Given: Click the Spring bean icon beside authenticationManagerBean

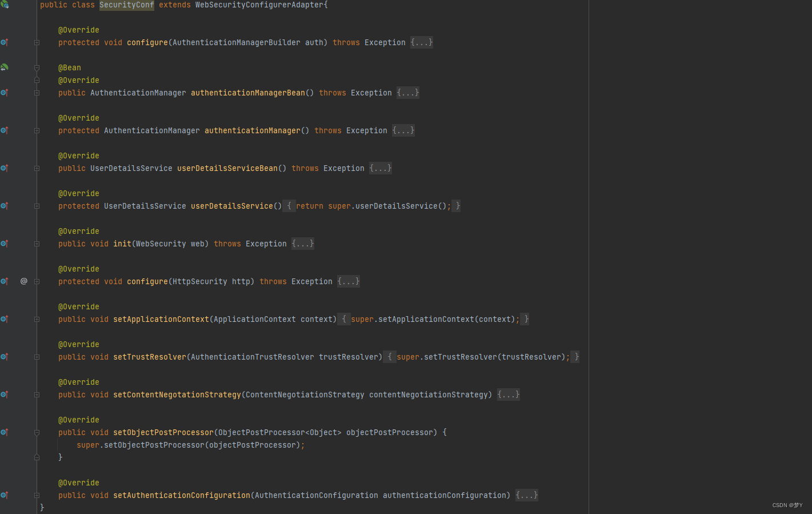Looking at the screenshot, I should click(4, 67).
